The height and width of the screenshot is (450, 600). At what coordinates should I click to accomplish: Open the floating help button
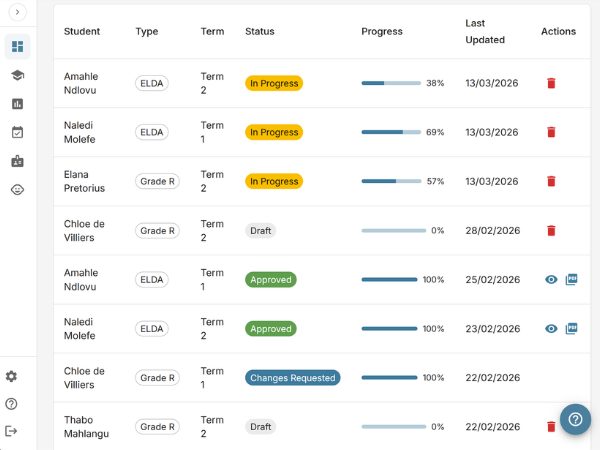coord(576,419)
